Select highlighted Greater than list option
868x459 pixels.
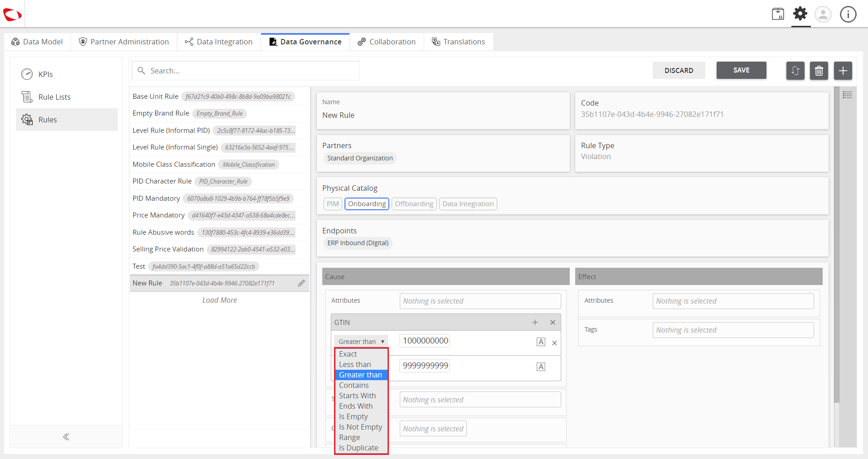361,375
